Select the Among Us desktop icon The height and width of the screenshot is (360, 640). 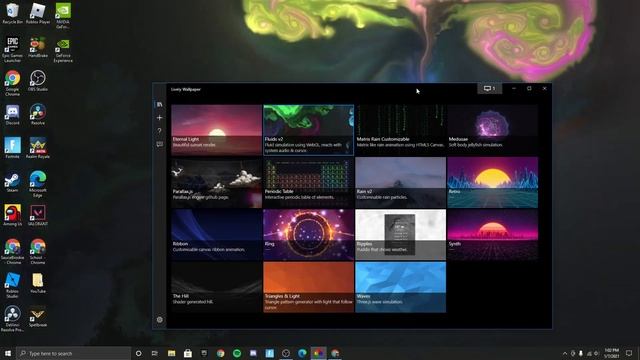point(12,216)
